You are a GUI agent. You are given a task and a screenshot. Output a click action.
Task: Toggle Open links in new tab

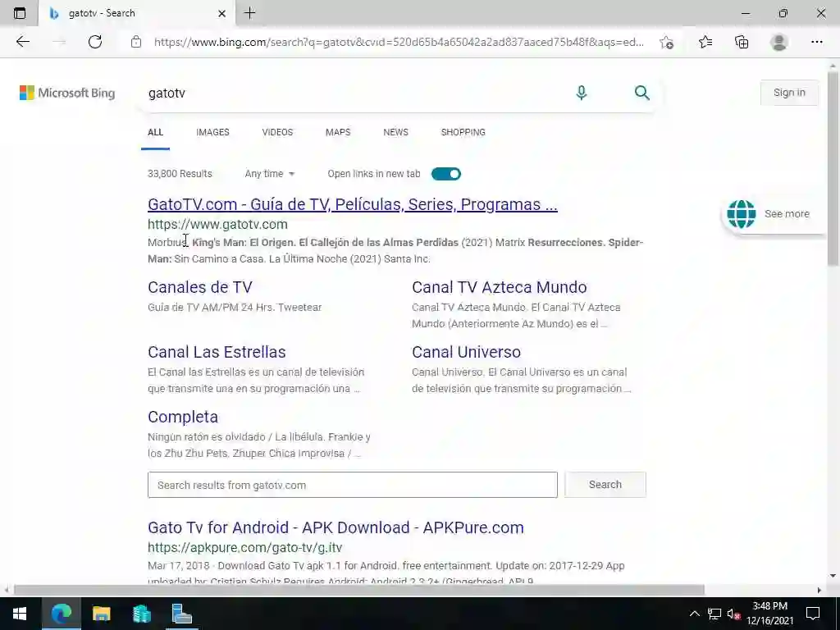click(x=445, y=174)
